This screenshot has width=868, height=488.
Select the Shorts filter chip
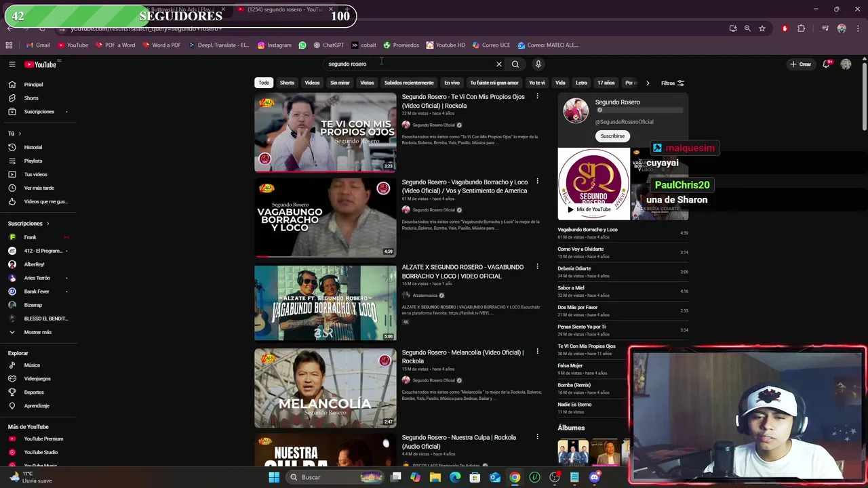pos(288,83)
